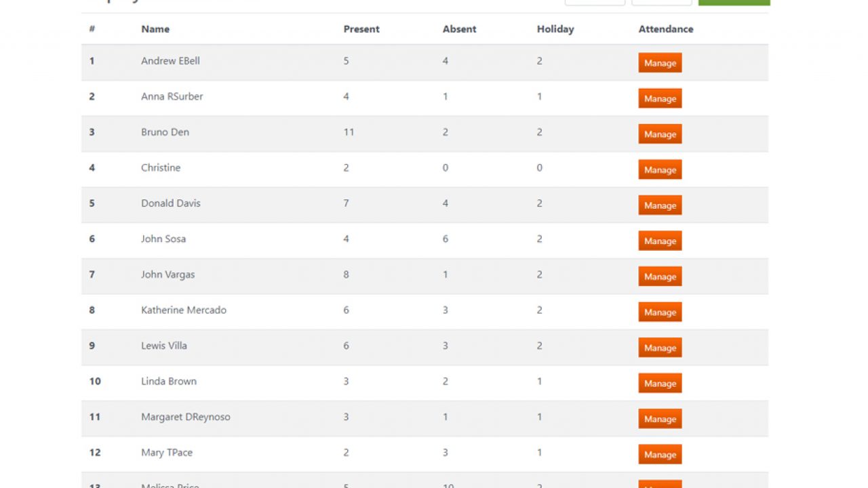Open Manage for Katherine Mercado
The width and height of the screenshot is (868, 488).
660,312
